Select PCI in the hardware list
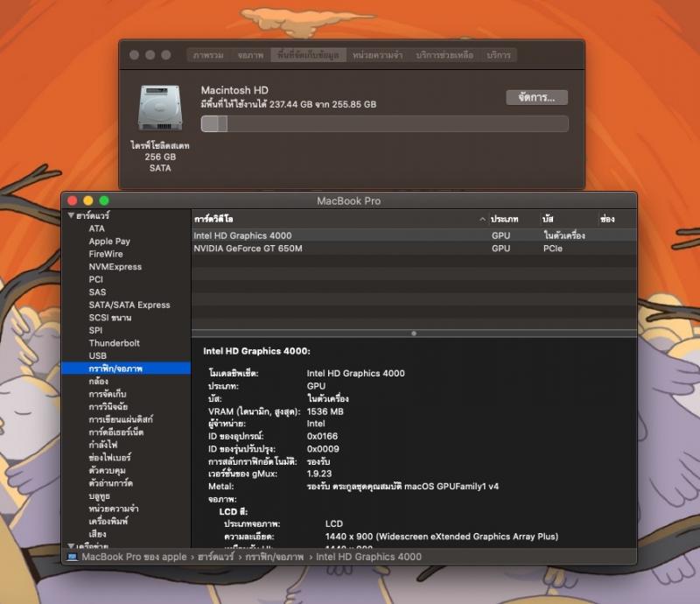The height and width of the screenshot is (604, 700). click(x=96, y=279)
